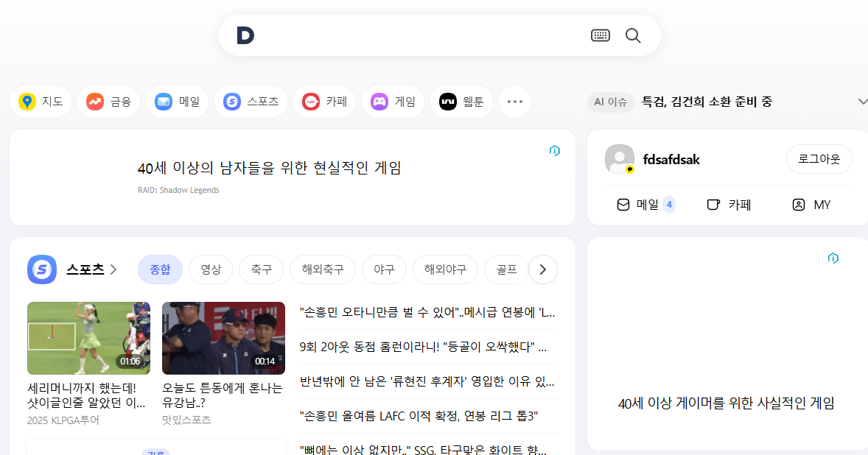The width and height of the screenshot is (868, 455).
Task: Open 스포츠 shortcut in service bar
Action: tap(251, 102)
